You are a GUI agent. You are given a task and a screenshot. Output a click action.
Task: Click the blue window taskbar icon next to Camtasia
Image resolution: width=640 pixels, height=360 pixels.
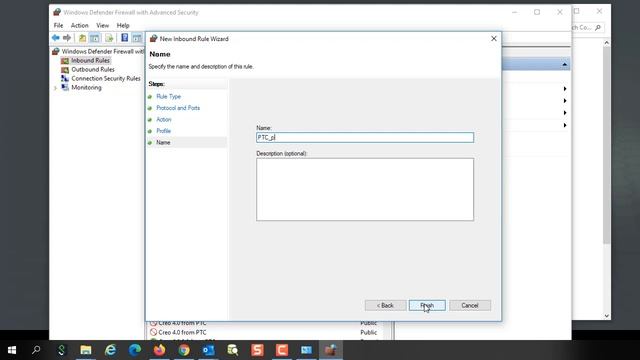coord(306,350)
